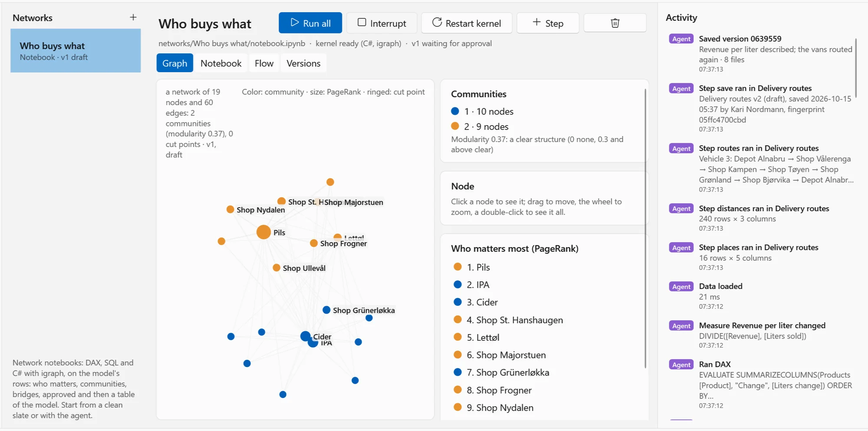
Task: Click the Shop Majorstuen node label
Action: 354,202
